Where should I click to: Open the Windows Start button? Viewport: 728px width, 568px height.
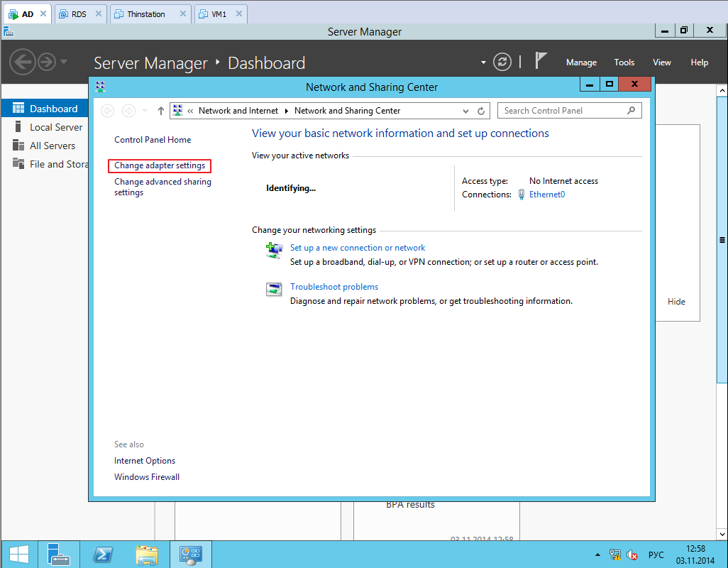click(x=19, y=554)
